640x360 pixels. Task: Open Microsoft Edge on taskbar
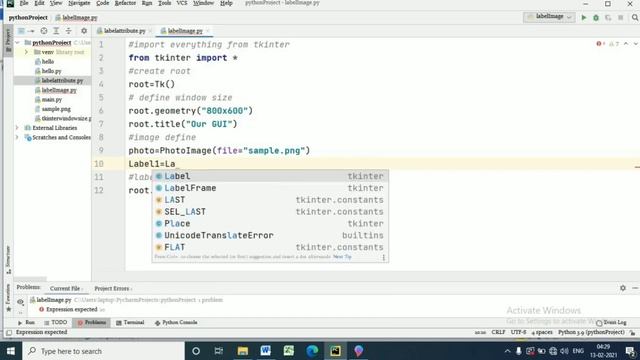point(312,351)
